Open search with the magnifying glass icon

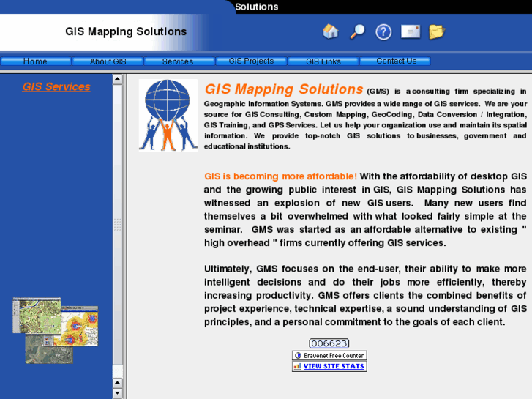[x=357, y=32]
